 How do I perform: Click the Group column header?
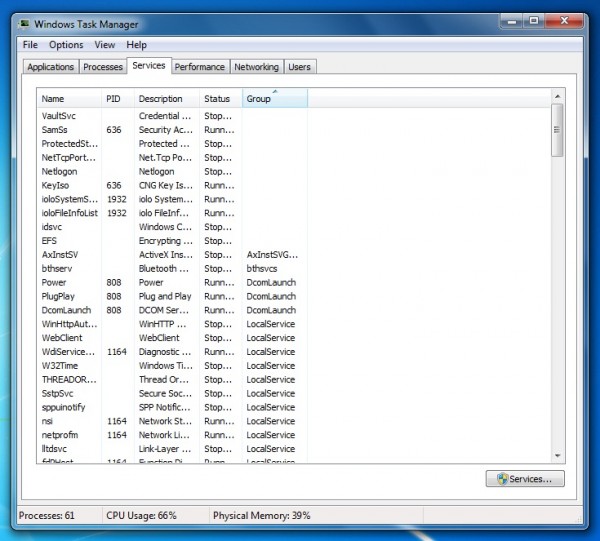coord(275,99)
